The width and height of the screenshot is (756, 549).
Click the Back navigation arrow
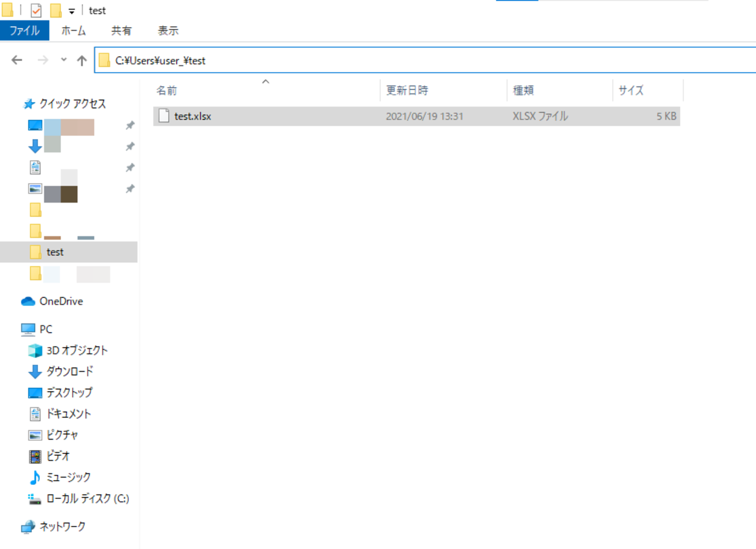click(x=17, y=60)
